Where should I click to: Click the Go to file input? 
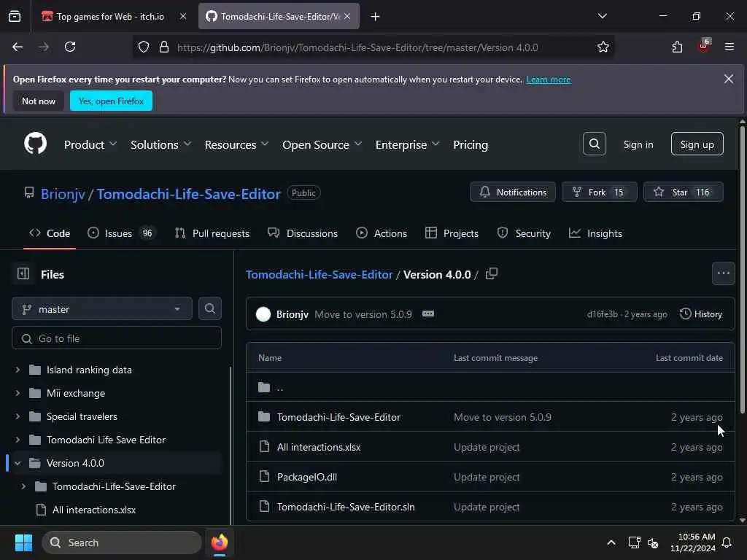point(117,338)
